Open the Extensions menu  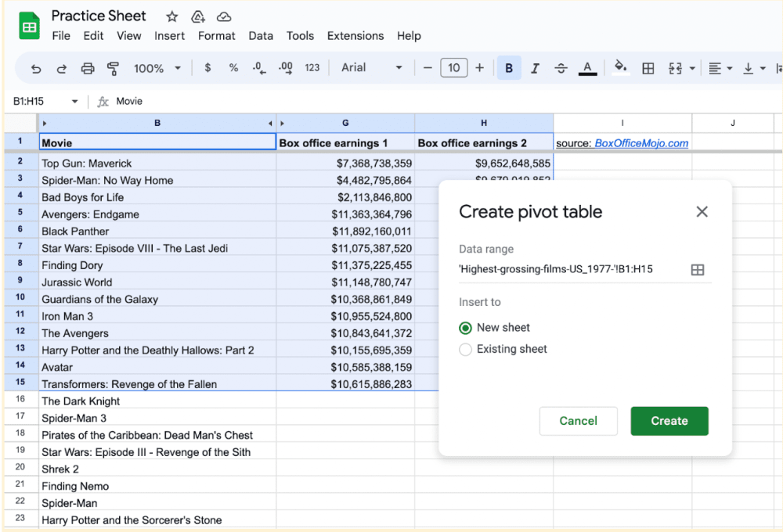355,36
